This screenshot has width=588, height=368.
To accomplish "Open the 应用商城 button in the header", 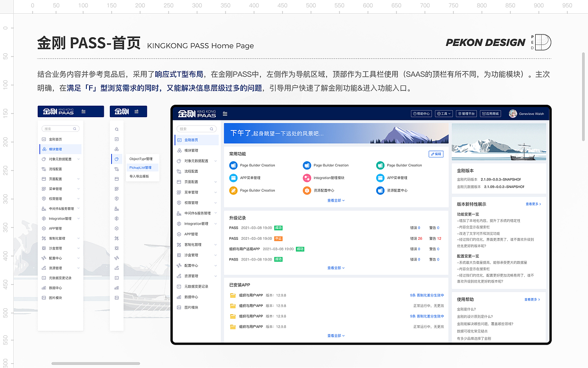I will [491, 113].
